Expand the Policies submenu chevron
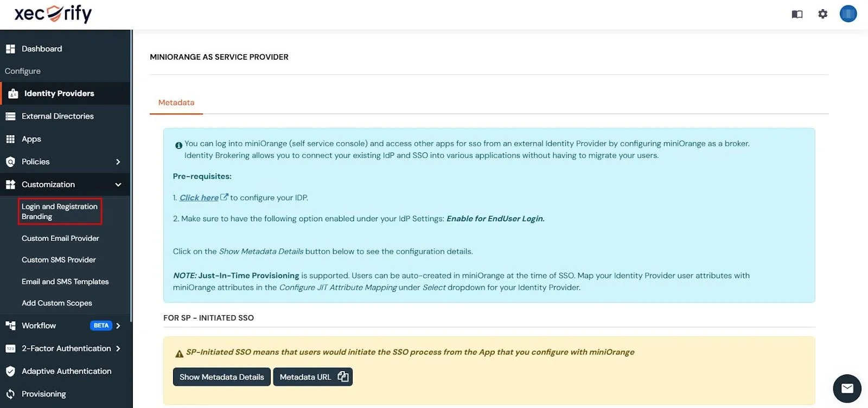Screen dimensions: 868x408 tap(118, 162)
